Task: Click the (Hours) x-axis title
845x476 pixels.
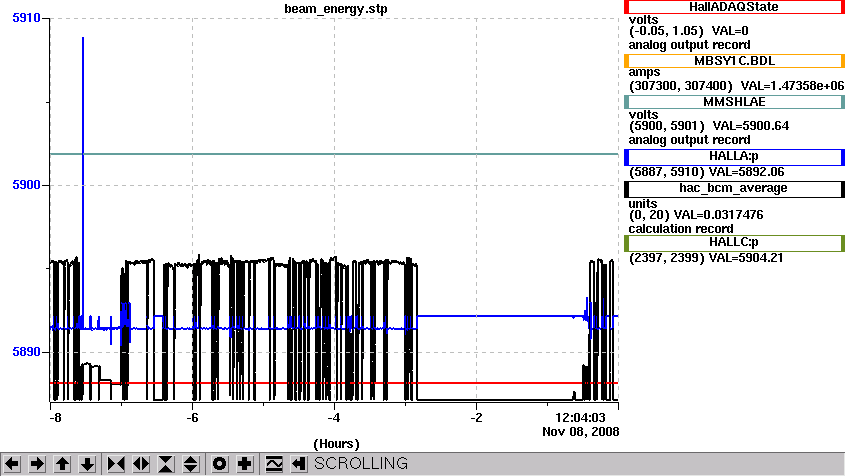Action: [x=336, y=444]
